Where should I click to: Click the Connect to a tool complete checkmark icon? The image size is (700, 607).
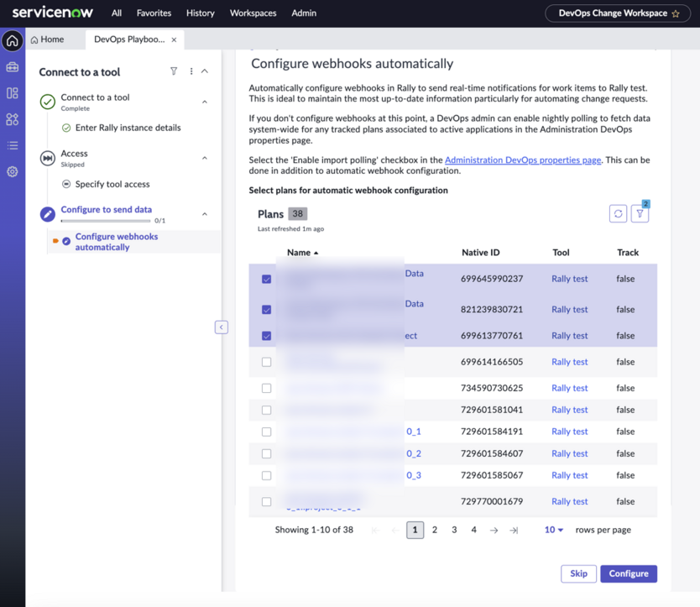click(48, 102)
